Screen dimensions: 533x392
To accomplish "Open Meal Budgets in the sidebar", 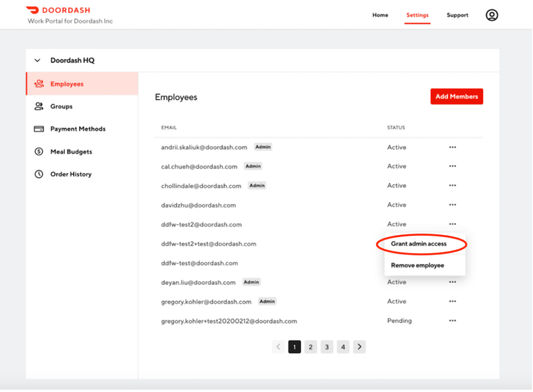I will 82,151.
